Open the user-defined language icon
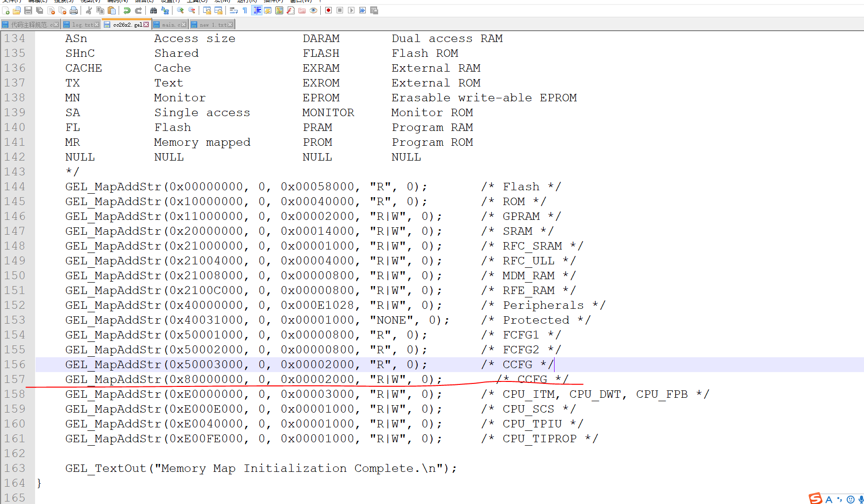Screen dimensions: 864x504 268,10
